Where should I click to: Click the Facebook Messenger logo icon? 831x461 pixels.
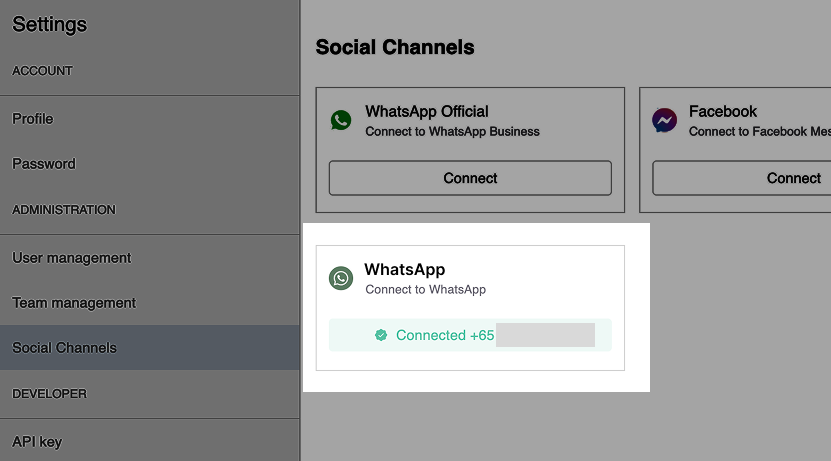(664, 120)
